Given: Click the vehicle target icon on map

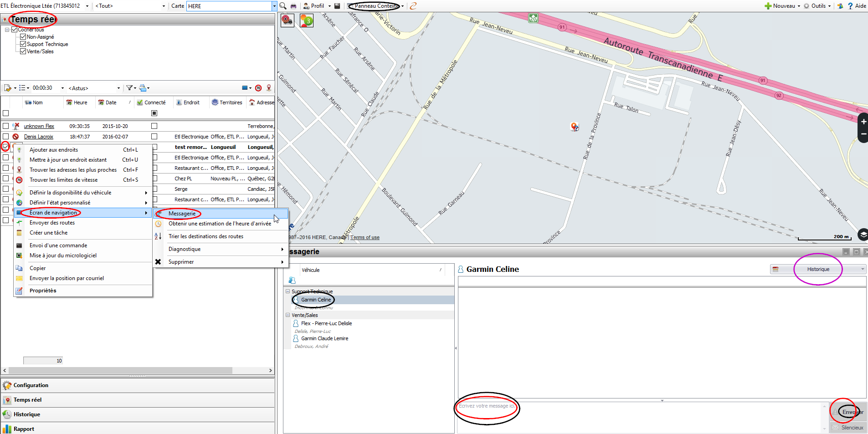Looking at the screenshot, I should [x=288, y=20].
